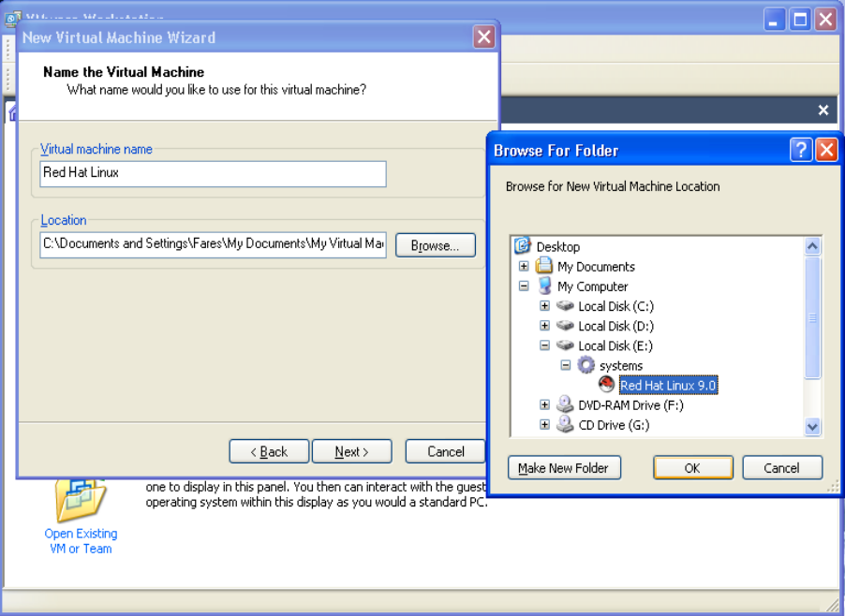845x616 pixels.
Task: Click the CD Drive (G:) icon
Action: [565, 424]
